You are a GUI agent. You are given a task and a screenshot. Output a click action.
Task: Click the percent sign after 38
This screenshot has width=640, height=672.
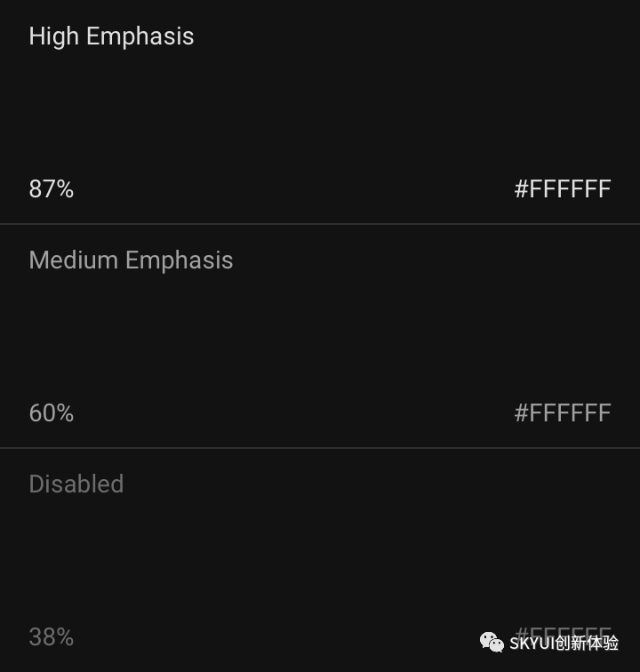65,636
